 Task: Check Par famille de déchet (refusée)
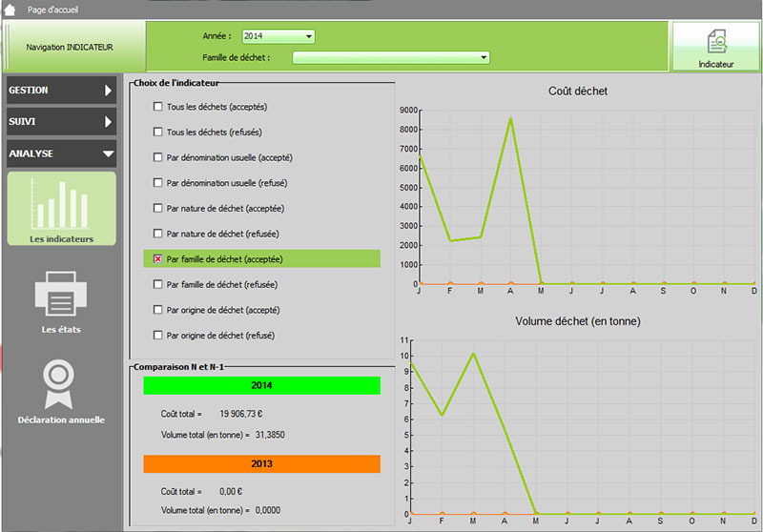pos(157,284)
